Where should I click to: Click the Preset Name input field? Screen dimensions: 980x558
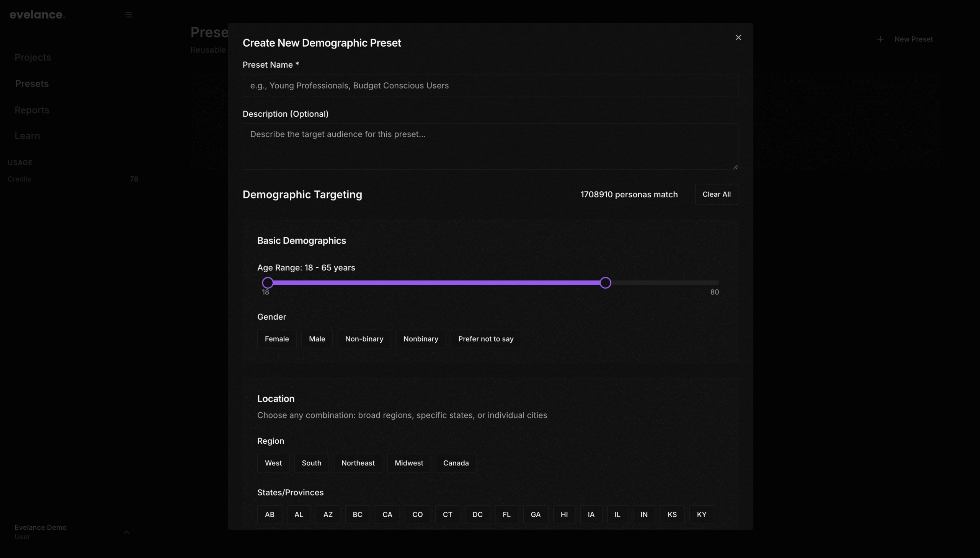[490, 85]
